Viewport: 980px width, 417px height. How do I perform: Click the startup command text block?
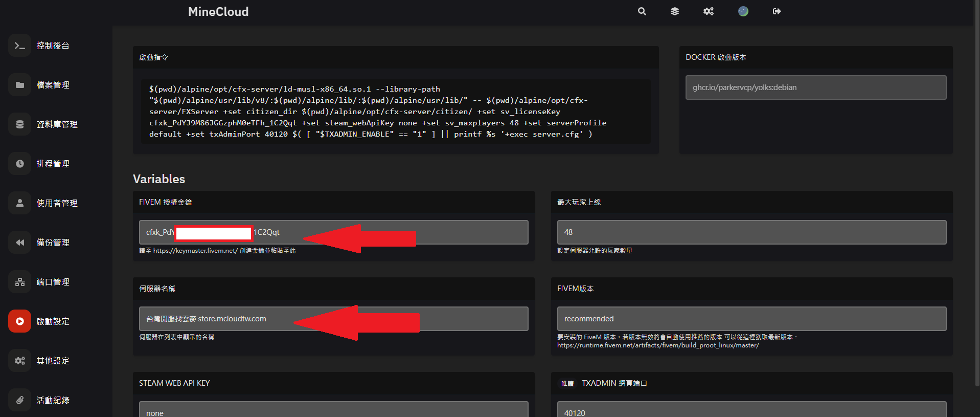click(396, 112)
